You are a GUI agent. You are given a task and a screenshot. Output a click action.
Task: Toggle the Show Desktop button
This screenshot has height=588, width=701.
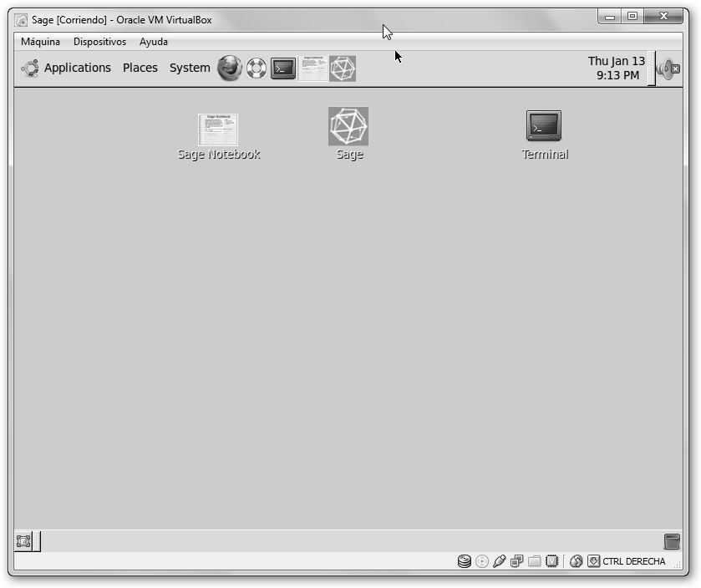[23, 541]
